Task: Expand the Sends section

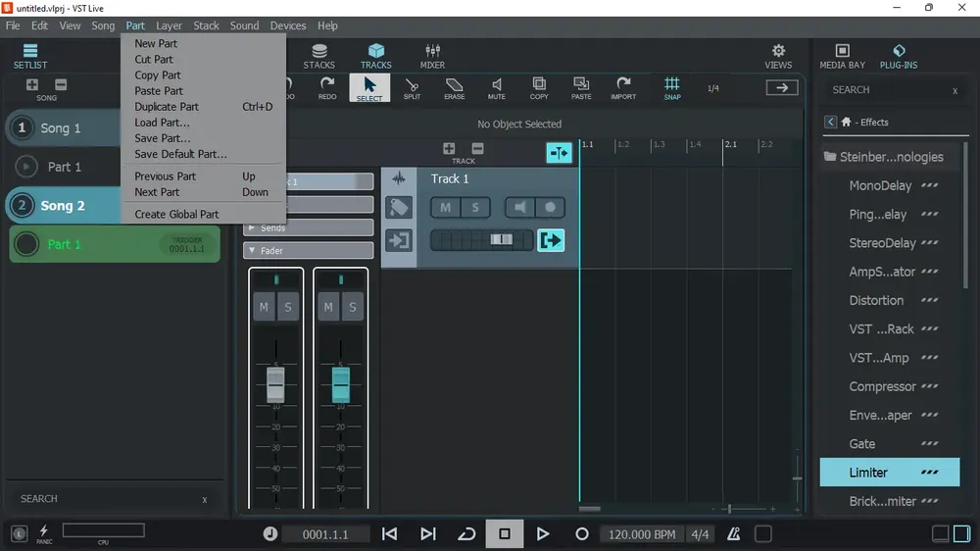Action: (308, 227)
